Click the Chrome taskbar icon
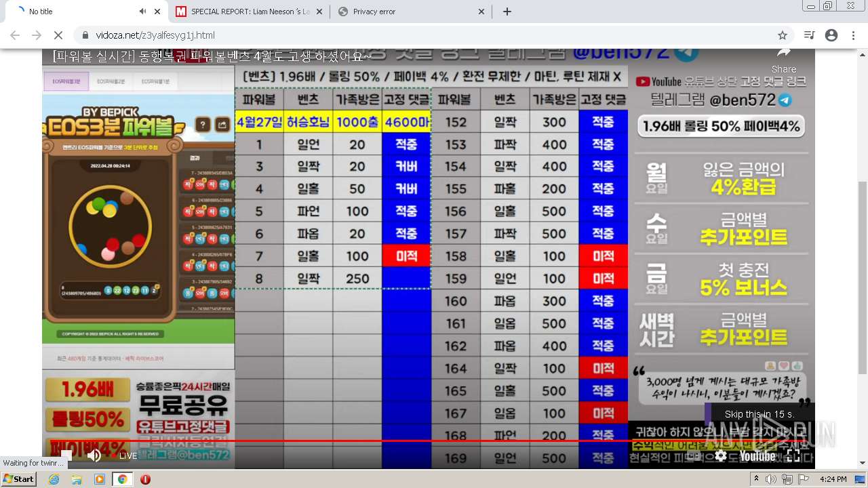 (x=123, y=479)
